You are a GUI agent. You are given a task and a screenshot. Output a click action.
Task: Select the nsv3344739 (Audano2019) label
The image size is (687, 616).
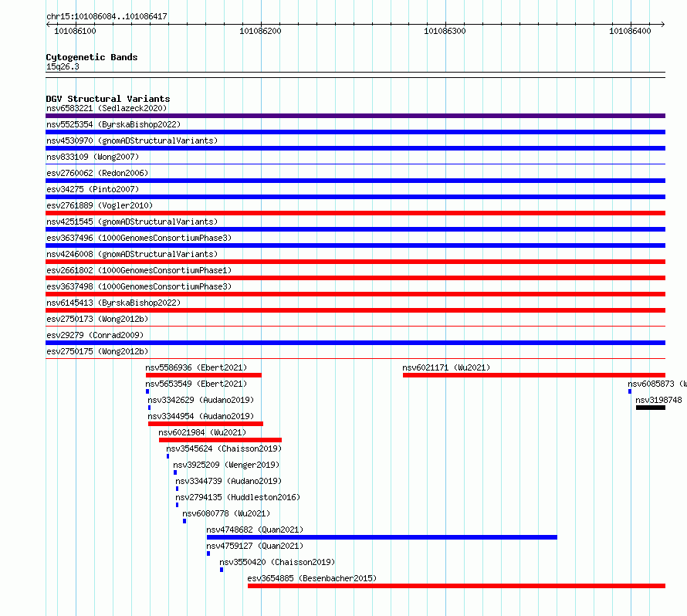[228, 481]
